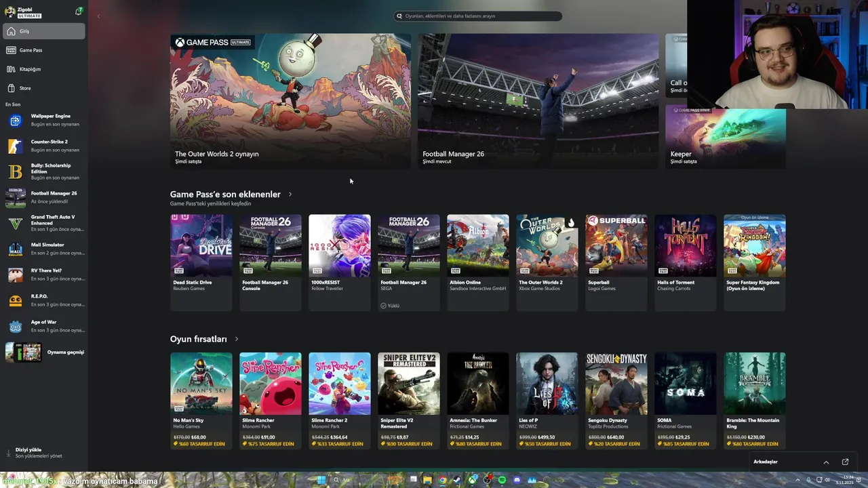Open Super Fantasy Kingdom preview tile
This screenshot has width=868, height=488.
pos(755,263)
